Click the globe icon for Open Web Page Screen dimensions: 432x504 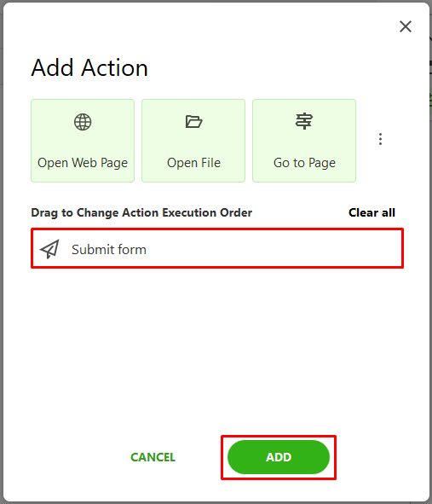pyautogui.click(x=83, y=122)
